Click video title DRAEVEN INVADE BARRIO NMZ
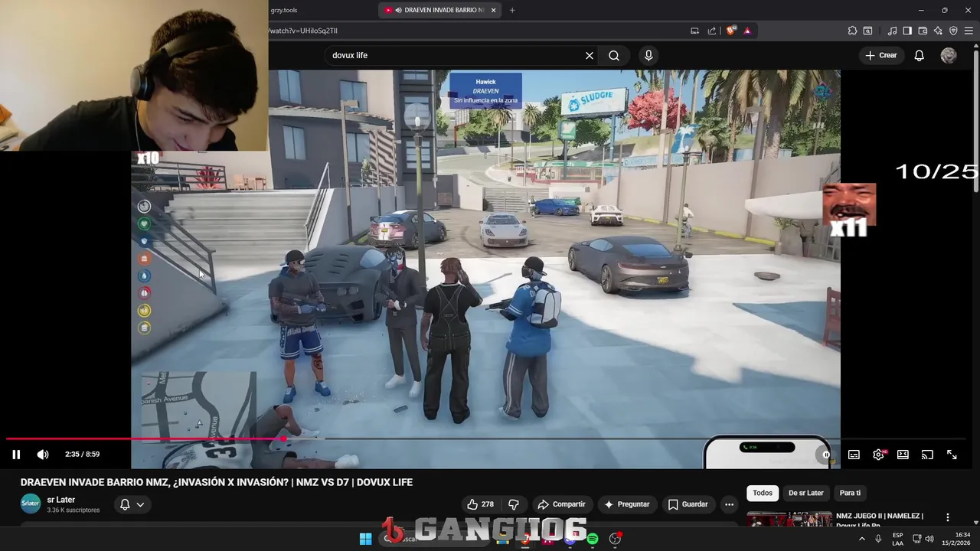This screenshot has width=980, height=551. coord(217,482)
